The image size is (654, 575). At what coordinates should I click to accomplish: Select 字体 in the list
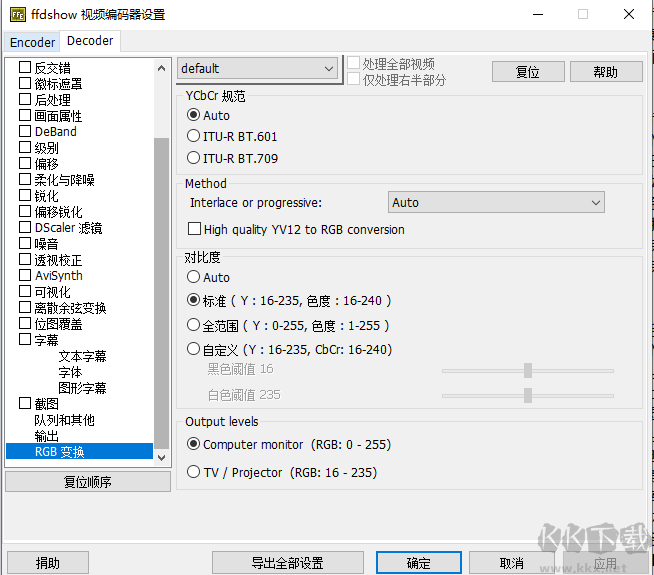click(x=70, y=372)
